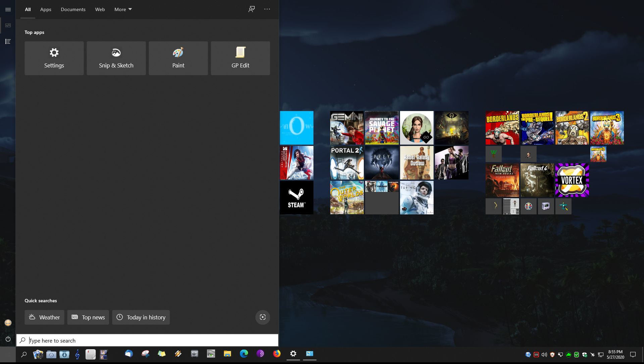644x364 pixels.
Task: Open the small green W tile
Action: (x=494, y=154)
